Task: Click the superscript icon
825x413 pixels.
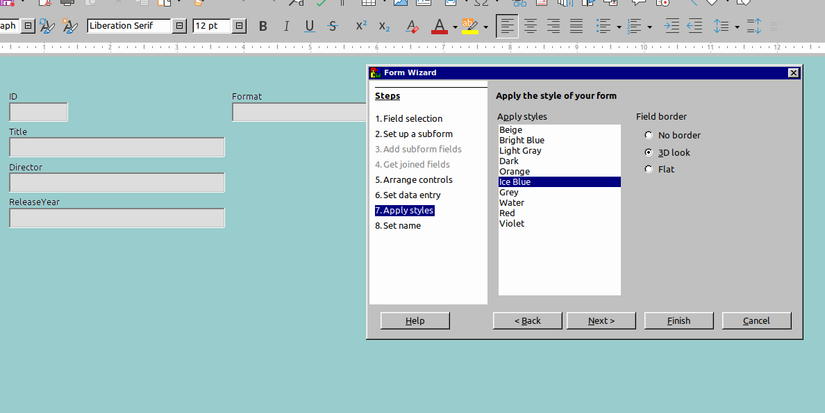Action: point(361,26)
